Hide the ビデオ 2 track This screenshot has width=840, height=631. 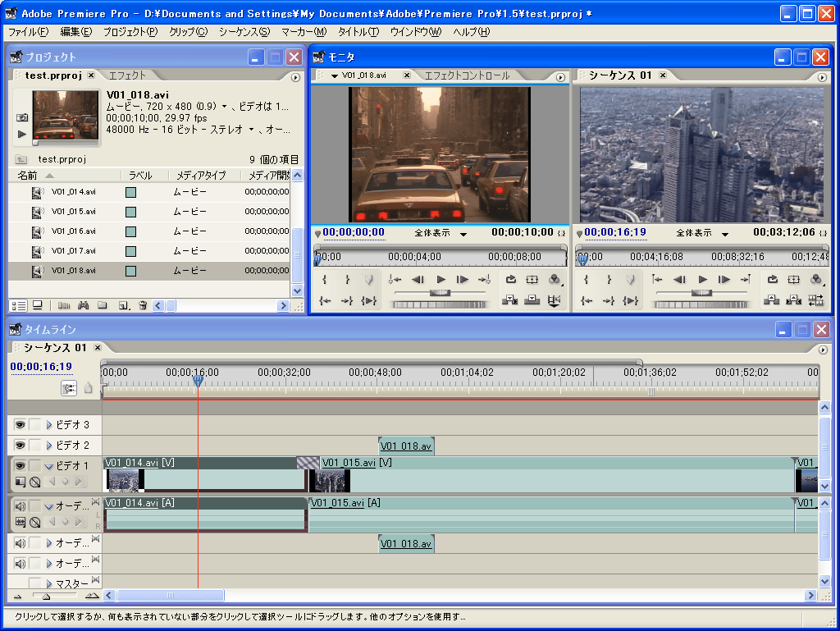coord(20,445)
